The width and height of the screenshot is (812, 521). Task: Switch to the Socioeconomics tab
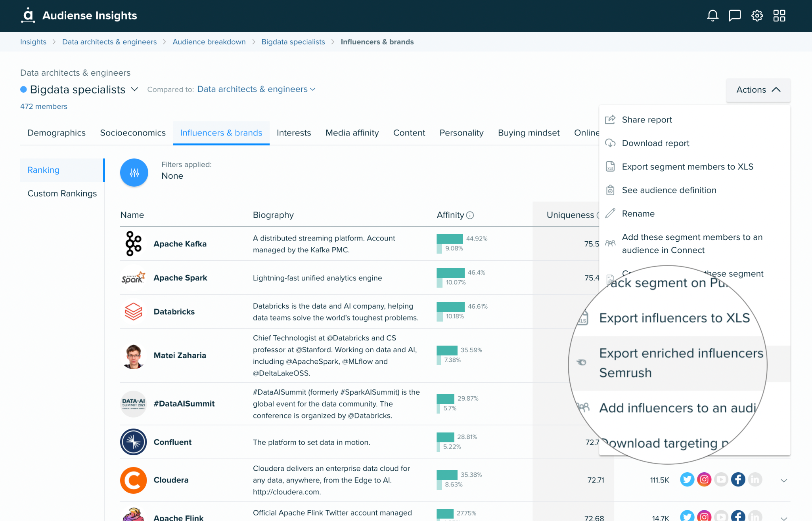tap(133, 133)
